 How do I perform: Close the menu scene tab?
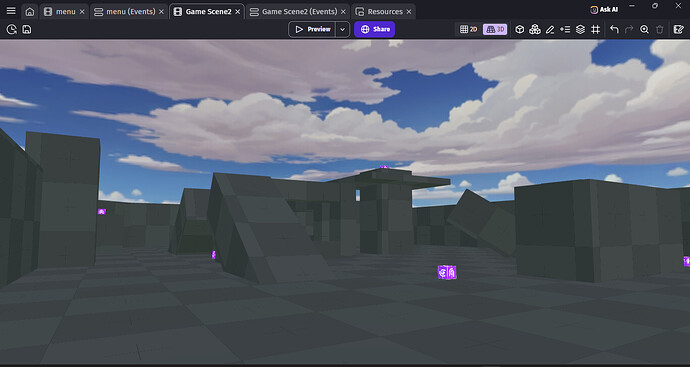point(82,12)
